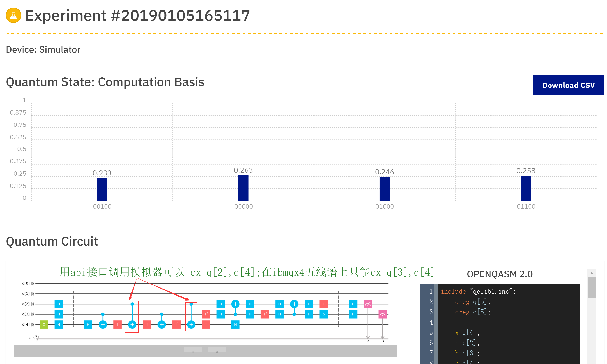Click the pink measurement gate on q[2]
Image resolution: width=607 pixels, height=364 pixels.
[x=368, y=304]
